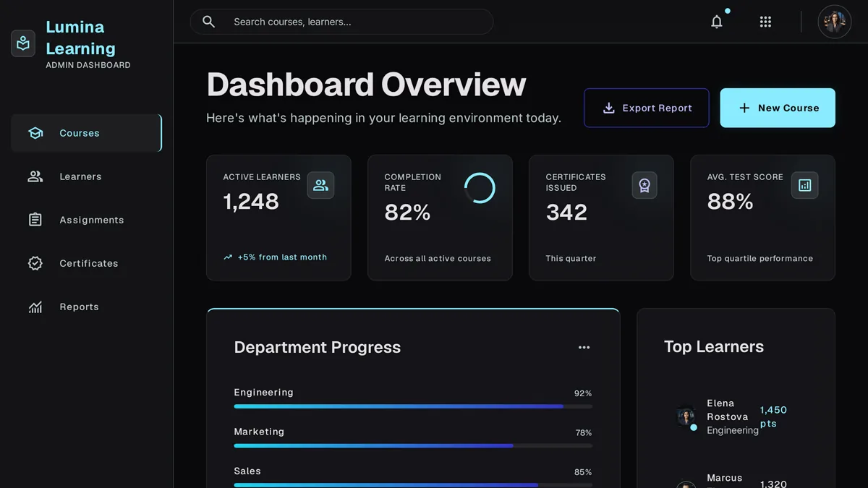The image size is (868, 488).
Task: Click the Engineering 92% label
Action: pyautogui.click(x=583, y=393)
